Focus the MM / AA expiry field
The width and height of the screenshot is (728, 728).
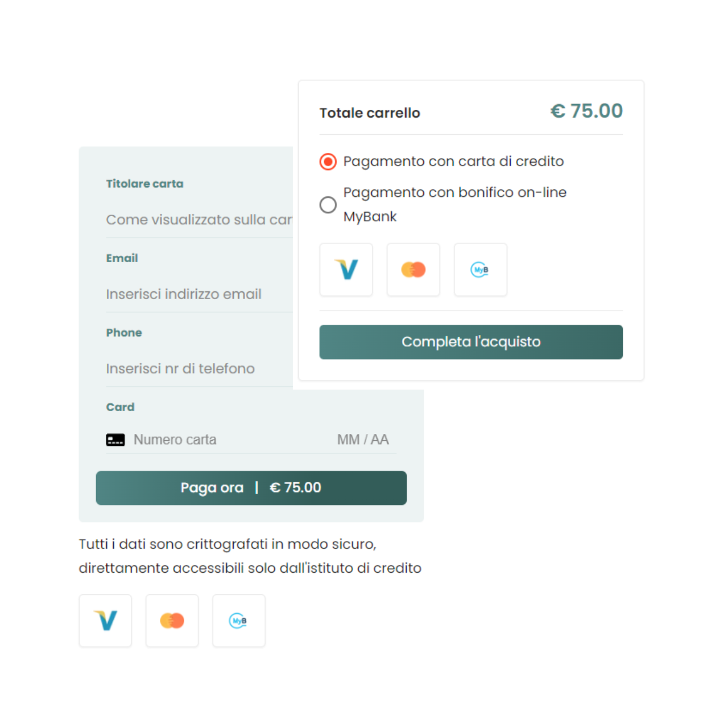coord(363,440)
